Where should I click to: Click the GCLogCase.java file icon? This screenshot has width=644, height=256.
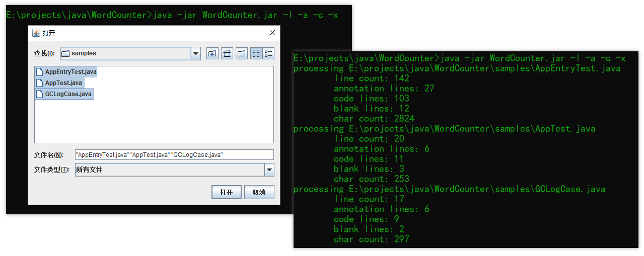click(x=40, y=94)
